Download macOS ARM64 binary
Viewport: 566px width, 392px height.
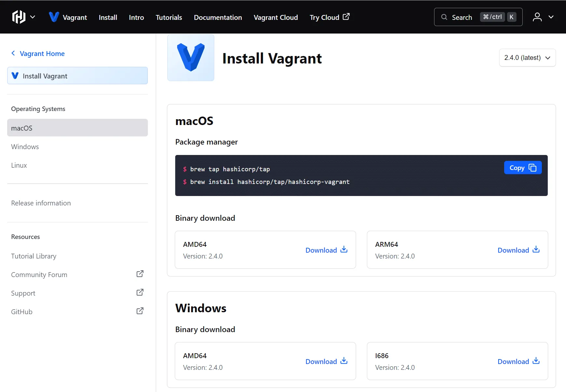click(518, 250)
